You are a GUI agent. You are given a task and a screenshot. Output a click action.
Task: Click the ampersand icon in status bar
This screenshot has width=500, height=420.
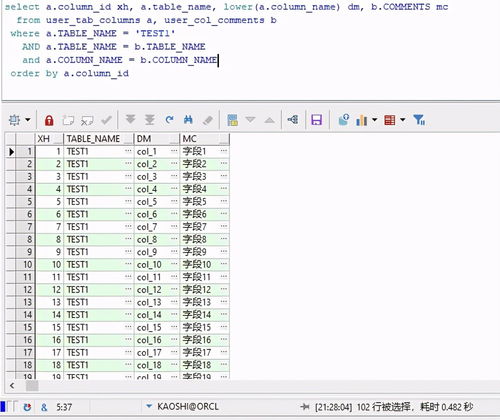(44, 407)
